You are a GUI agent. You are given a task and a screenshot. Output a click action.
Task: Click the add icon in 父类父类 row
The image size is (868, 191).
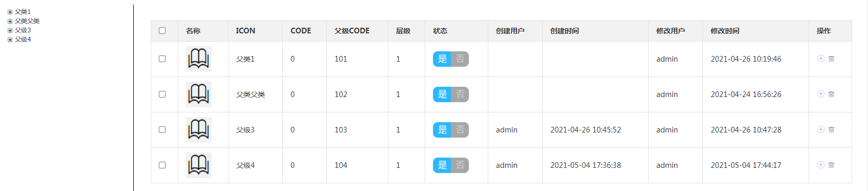tap(820, 94)
